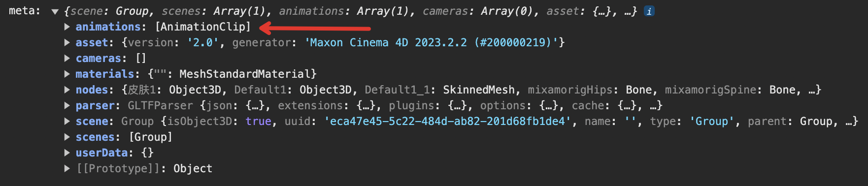This screenshot has height=186, width=868.
Task: Select the animations property name
Action: (x=108, y=27)
